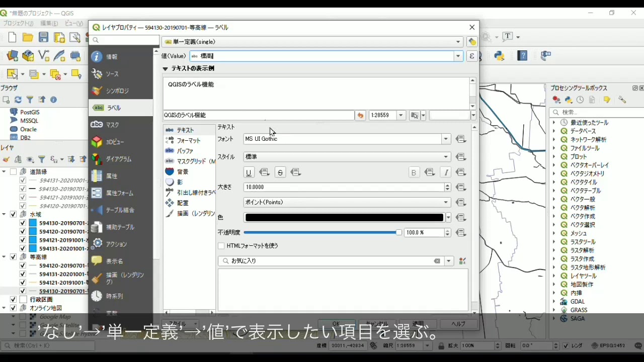Toggle the 道路線 group checkbox
Viewport: 644px width, 362px height.
[14, 171]
